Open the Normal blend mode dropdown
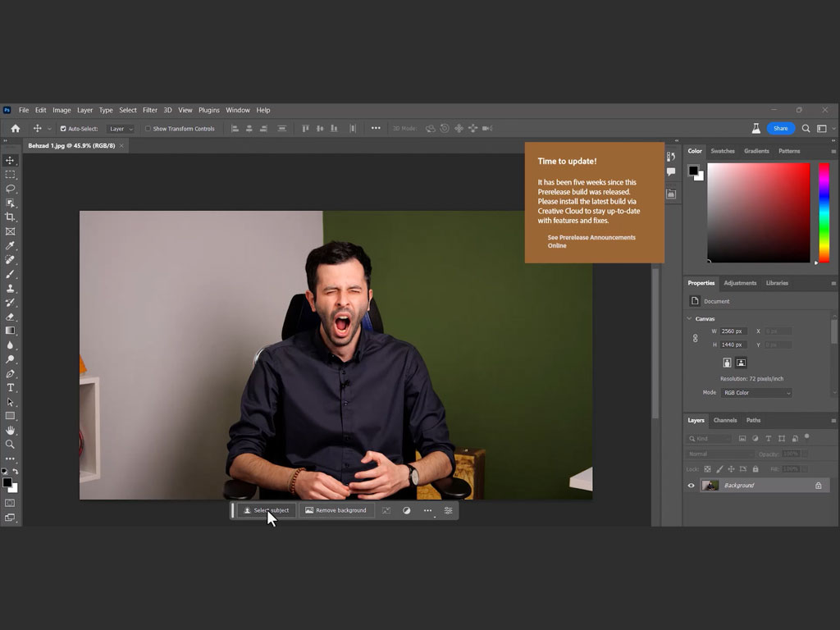840x630 pixels. 720,454
